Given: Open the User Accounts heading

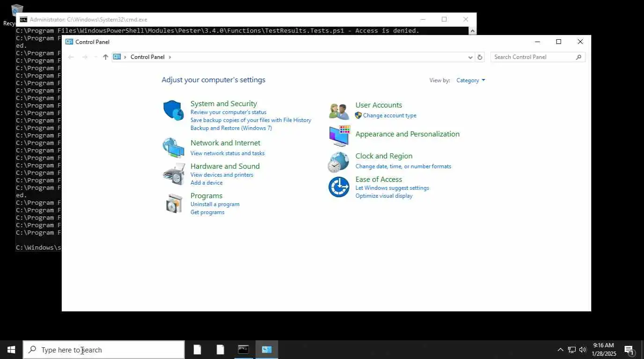Looking at the screenshot, I should coord(379,105).
